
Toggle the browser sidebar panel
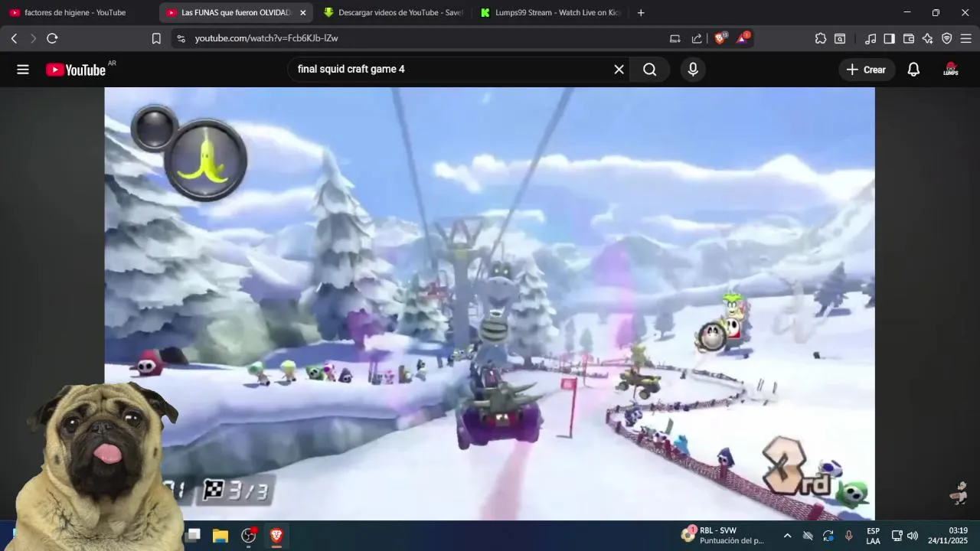[889, 38]
